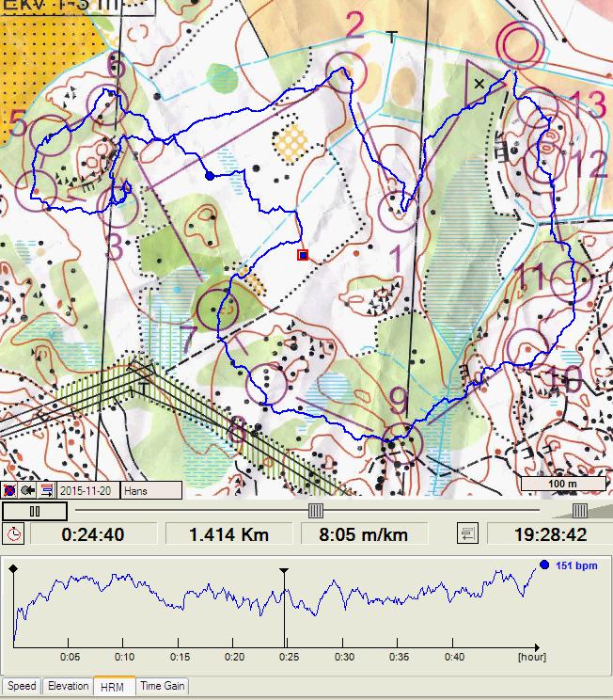Click the 0:25 label on graph axis
Image resolution: width=613 pixels, height=700 pixels.
pos(289,657)
